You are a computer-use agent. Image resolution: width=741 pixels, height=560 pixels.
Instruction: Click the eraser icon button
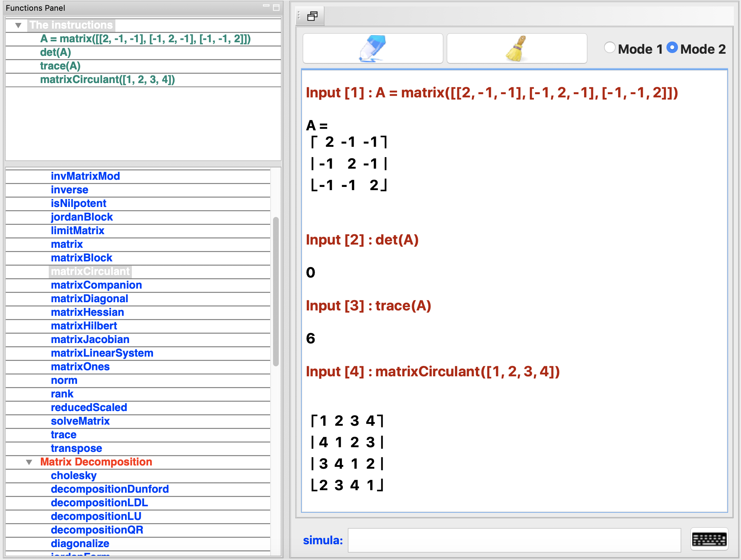tap(373, 48)
